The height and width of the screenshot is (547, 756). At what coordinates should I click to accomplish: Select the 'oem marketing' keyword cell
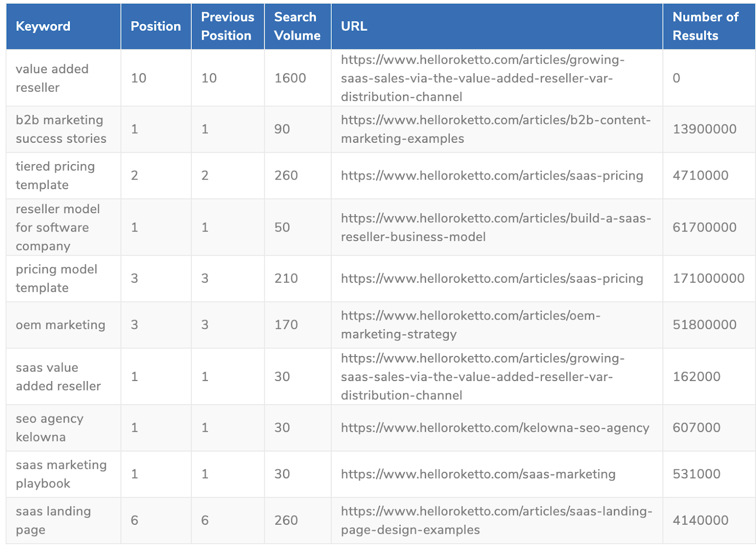click(x=60, y=325)
